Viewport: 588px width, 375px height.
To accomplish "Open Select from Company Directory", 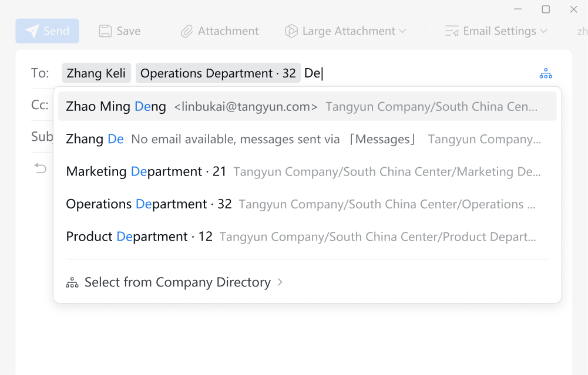I will (x=177, y=282).
